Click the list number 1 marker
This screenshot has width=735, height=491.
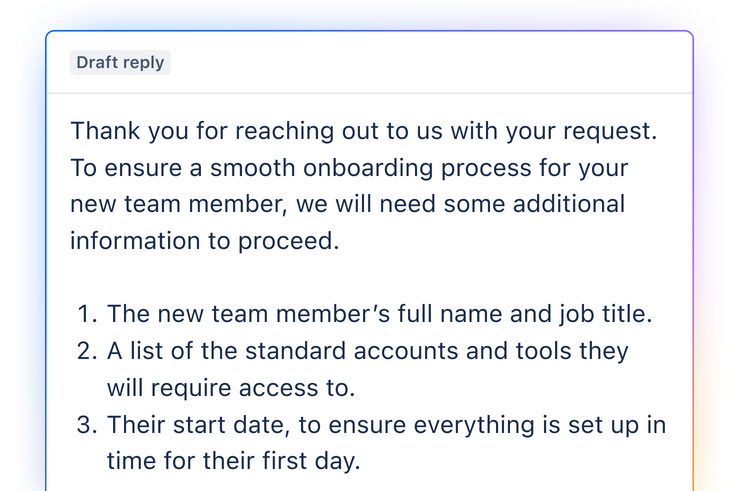pyautogui.click(x=87, y=314)
